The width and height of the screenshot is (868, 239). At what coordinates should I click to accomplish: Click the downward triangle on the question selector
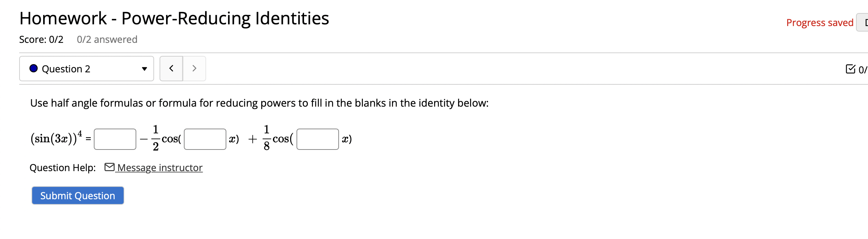click(145, 69)
